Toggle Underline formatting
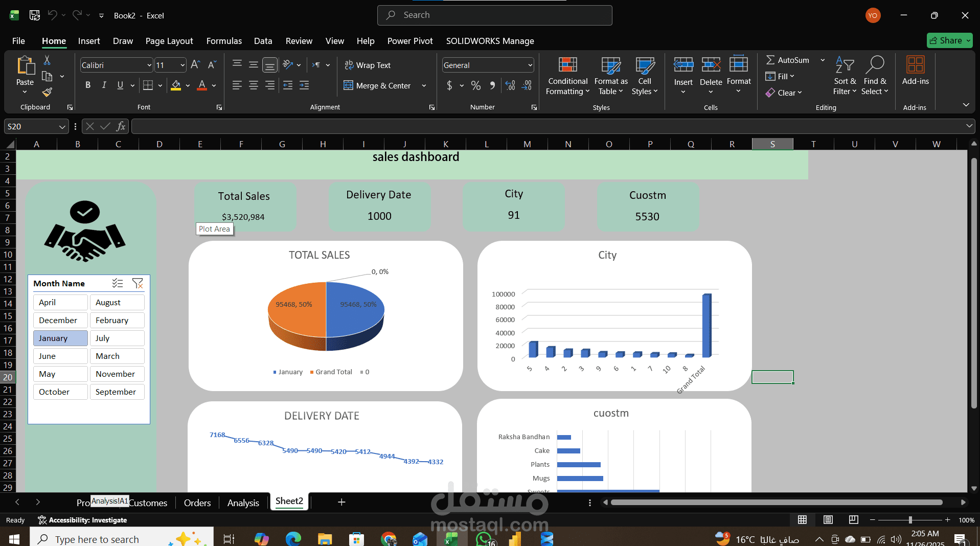 click(x=120, y=85)
